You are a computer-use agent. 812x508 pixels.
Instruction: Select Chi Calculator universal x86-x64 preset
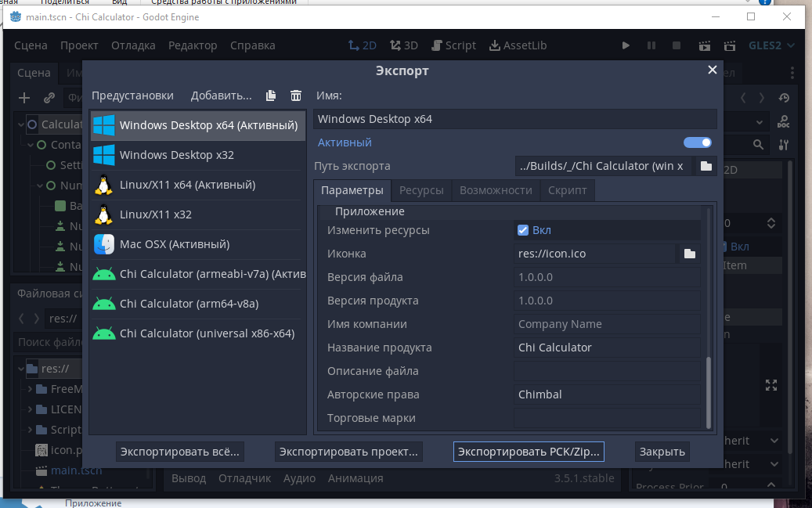click(x=198, y=333)
